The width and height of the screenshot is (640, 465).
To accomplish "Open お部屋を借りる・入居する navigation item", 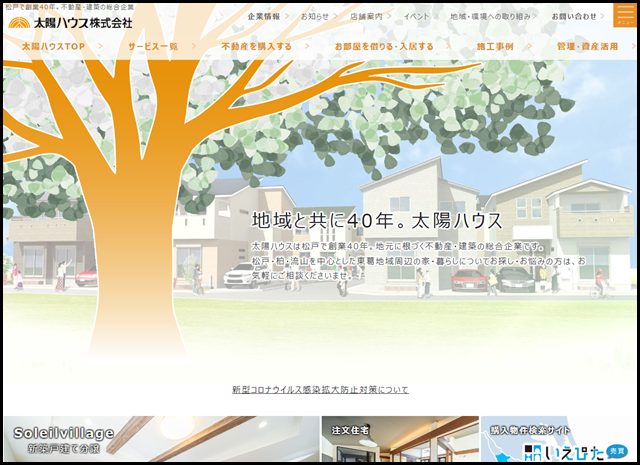I will [x=384, y=47].
